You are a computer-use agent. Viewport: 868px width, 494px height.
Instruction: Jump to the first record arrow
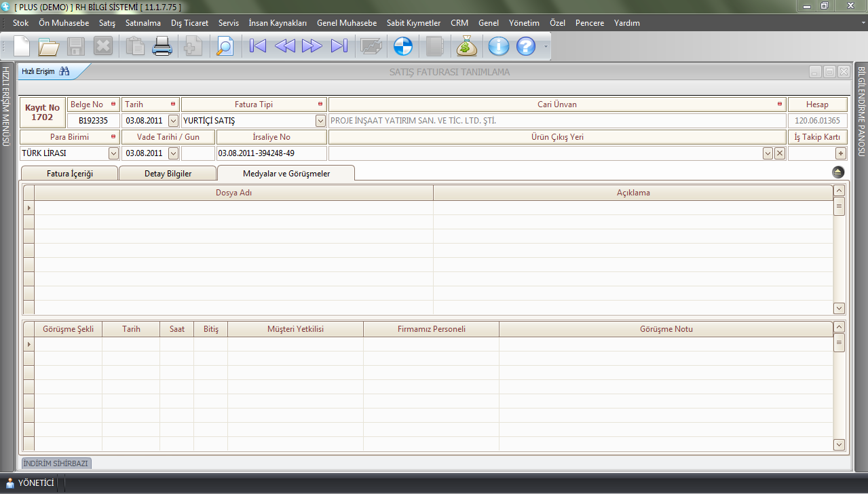point(258,46)
